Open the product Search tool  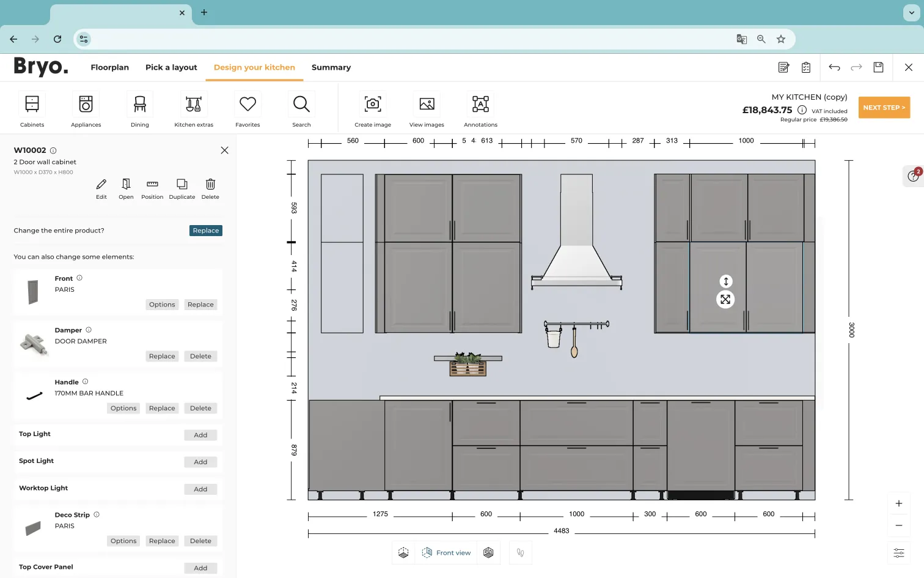point(301,108)
